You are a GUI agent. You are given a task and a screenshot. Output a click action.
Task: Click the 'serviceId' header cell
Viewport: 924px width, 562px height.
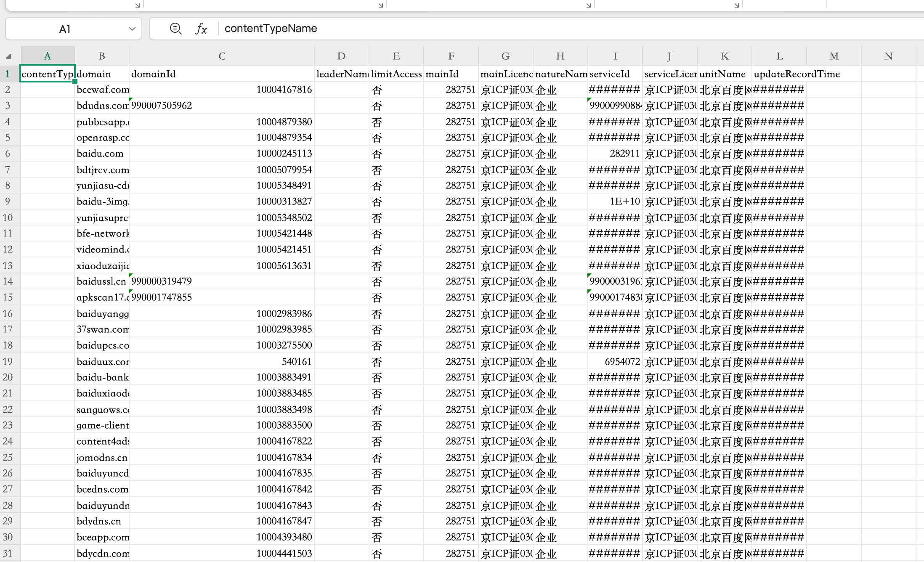point(615,74)
